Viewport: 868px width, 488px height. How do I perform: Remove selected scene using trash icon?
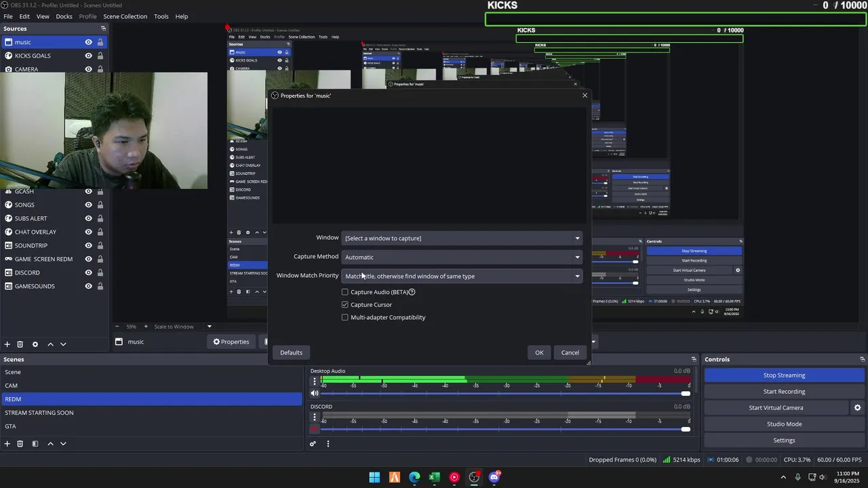tap(20, 444)
